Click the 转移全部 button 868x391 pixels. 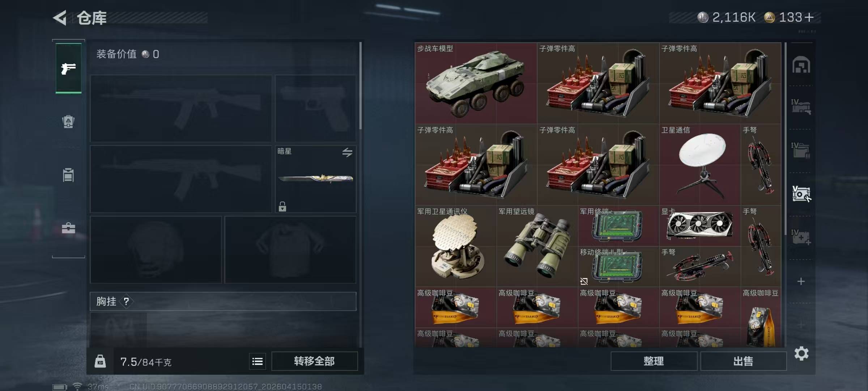click(x=314, y=361)
